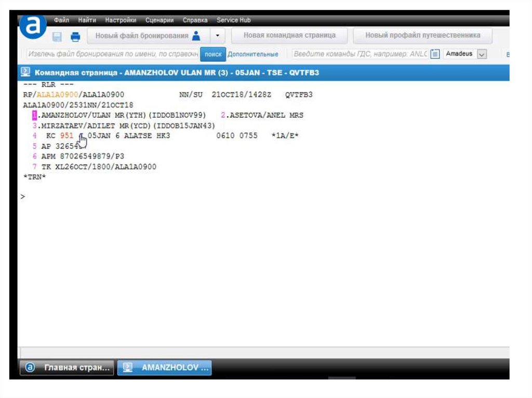Click the command prompt > line

point(23,197)
